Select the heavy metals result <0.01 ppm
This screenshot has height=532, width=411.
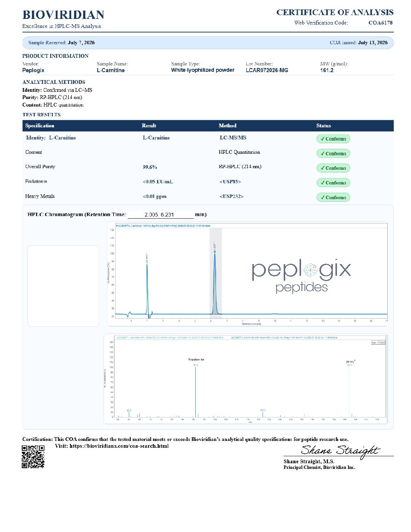point(155,196)
